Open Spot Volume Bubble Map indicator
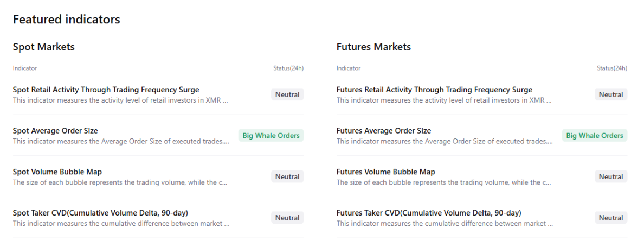 tap(57, 172)
